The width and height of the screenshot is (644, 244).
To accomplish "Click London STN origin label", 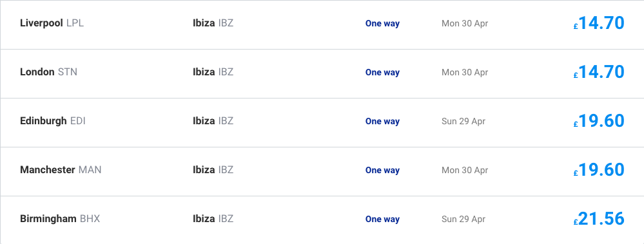I will tap(48, 72).
